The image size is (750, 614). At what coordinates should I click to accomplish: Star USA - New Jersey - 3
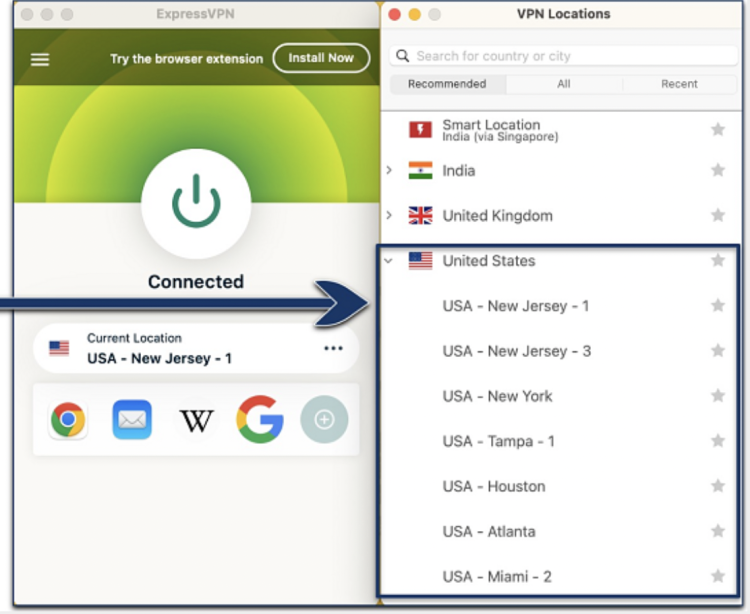[x=718, y=351]
